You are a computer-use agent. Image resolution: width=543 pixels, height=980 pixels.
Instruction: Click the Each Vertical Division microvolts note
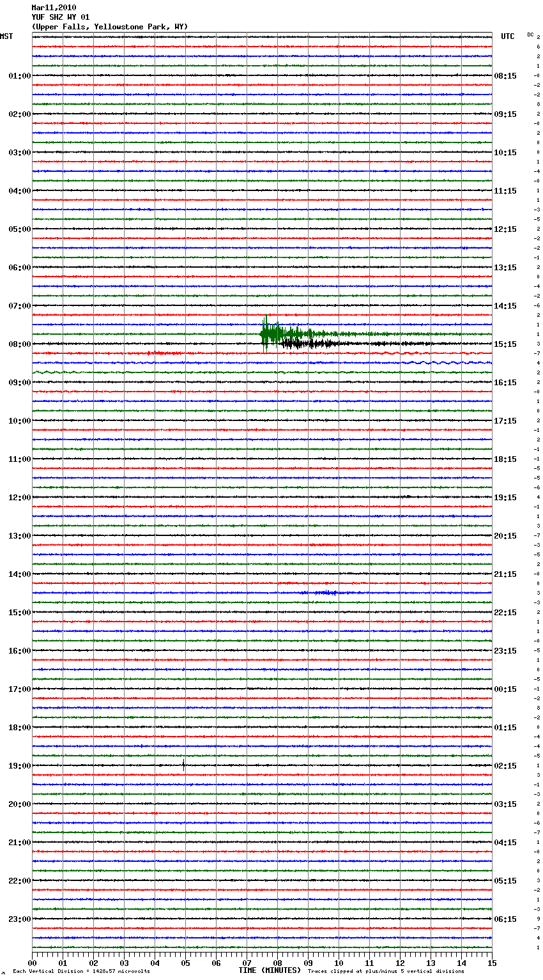click(x=81, y=971)
